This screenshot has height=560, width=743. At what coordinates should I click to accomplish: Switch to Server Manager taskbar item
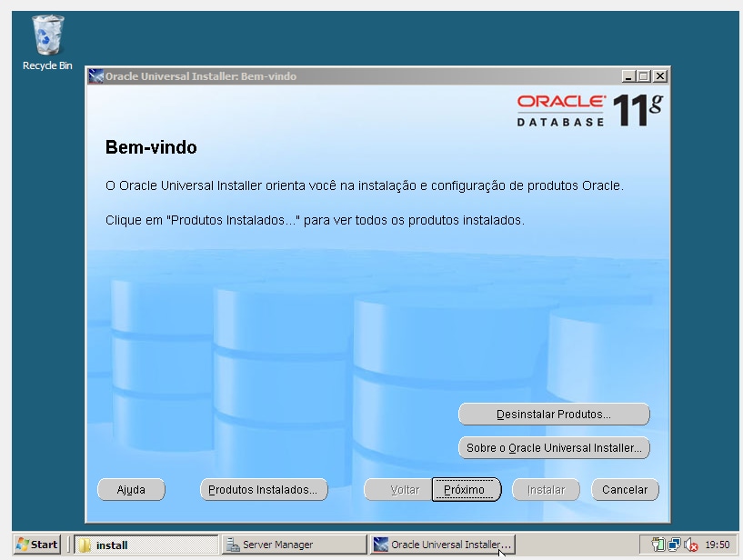(x=295, y=545)
